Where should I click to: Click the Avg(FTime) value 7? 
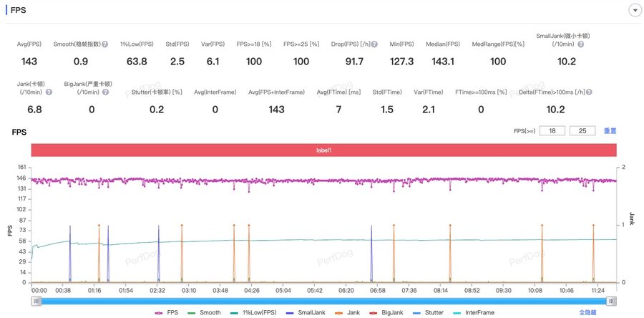(338, 110)
